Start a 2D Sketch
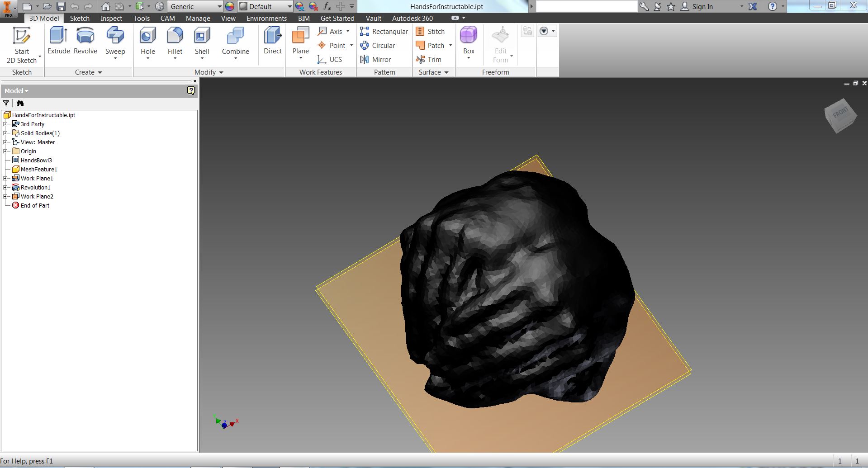 pyautogui.click(x=21, y=45)
